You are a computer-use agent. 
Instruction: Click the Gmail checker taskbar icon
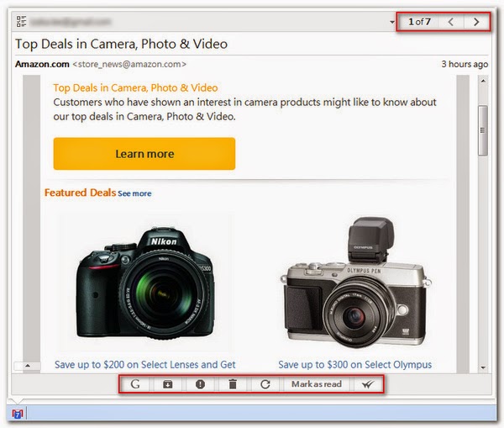point(18,414)
